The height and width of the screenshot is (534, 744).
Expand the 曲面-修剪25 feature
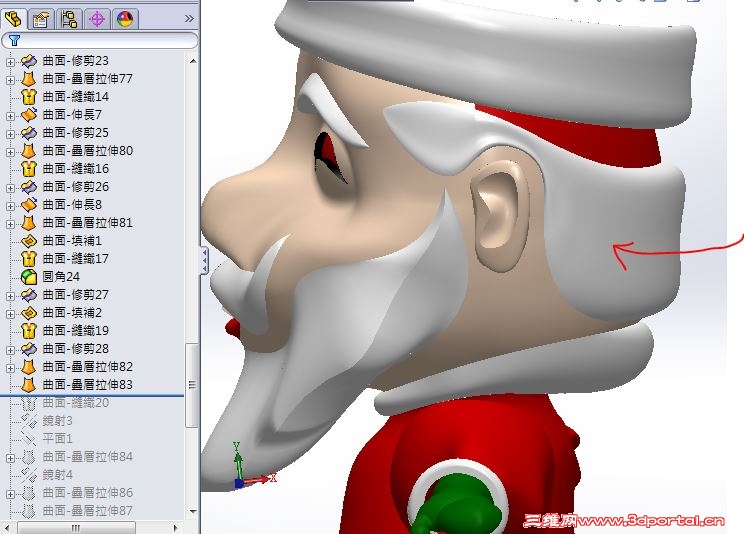(10, 134)
